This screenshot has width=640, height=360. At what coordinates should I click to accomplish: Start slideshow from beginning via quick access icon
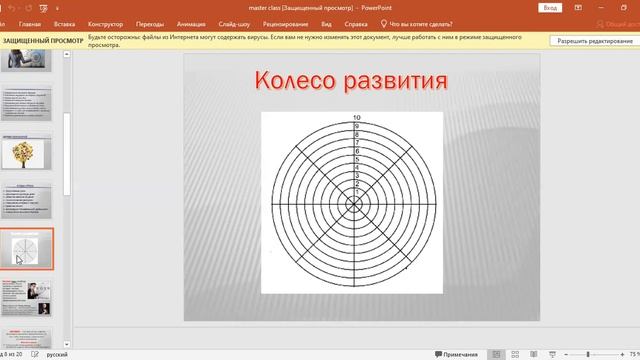pyautogui.click(x=43, y=8)
